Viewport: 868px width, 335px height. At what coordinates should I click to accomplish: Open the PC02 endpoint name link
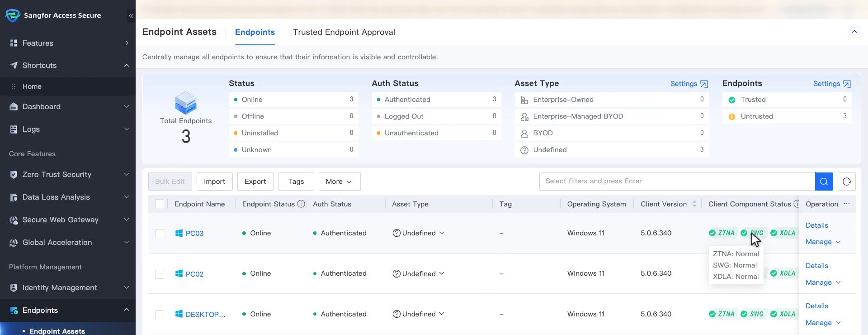pyautogui.click(x=194, y=274)
